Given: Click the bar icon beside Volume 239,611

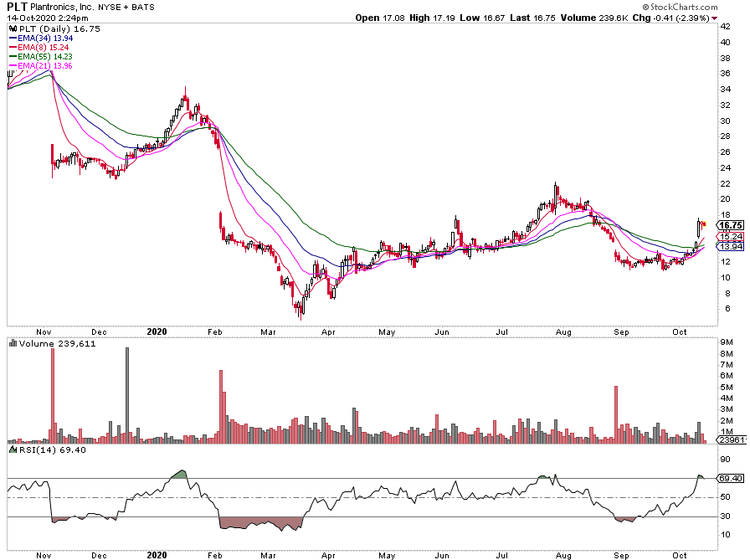Looking at the screenshot, I should (13, 343).
